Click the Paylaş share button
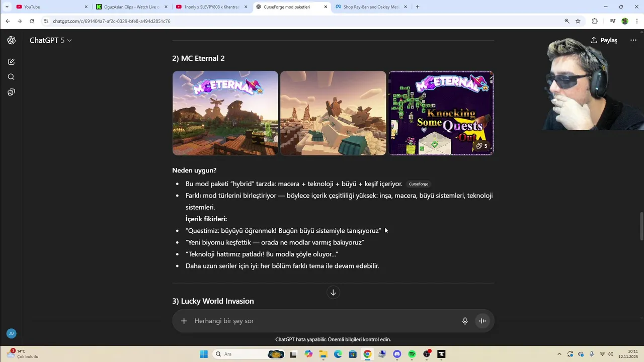The width and height of the screenshot is (644, 362). point(604,40)
